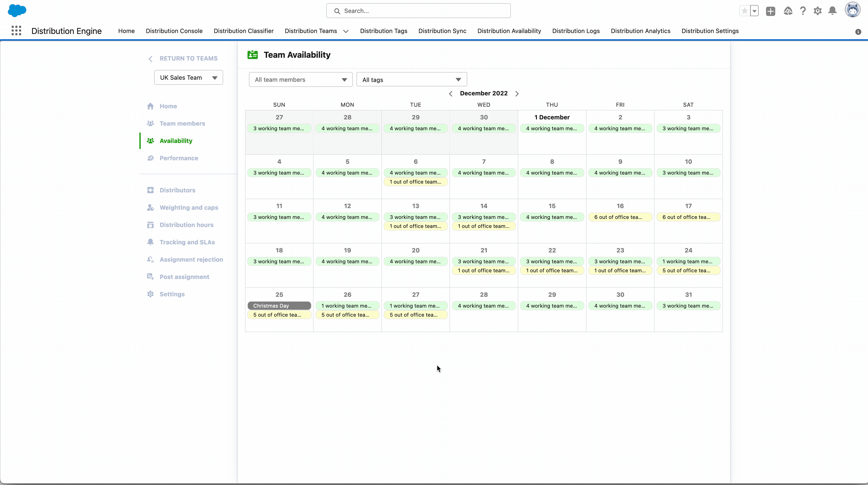868x485 pixels.
Task: Click the sidebar Home house icon
Action: click(x=150, y=106)
